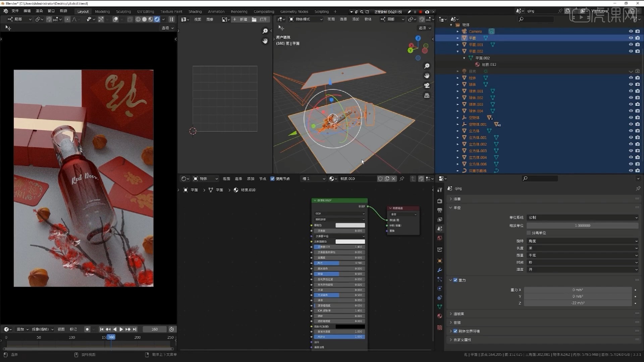644x362 pixels.
Task: Open the node editor 添加 menu
Action: (251, 179)
